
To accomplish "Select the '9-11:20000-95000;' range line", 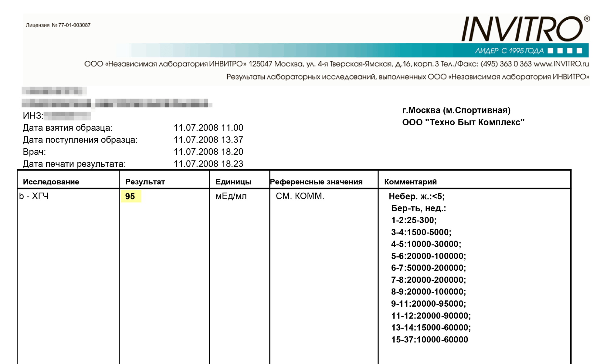I will 429,304.
